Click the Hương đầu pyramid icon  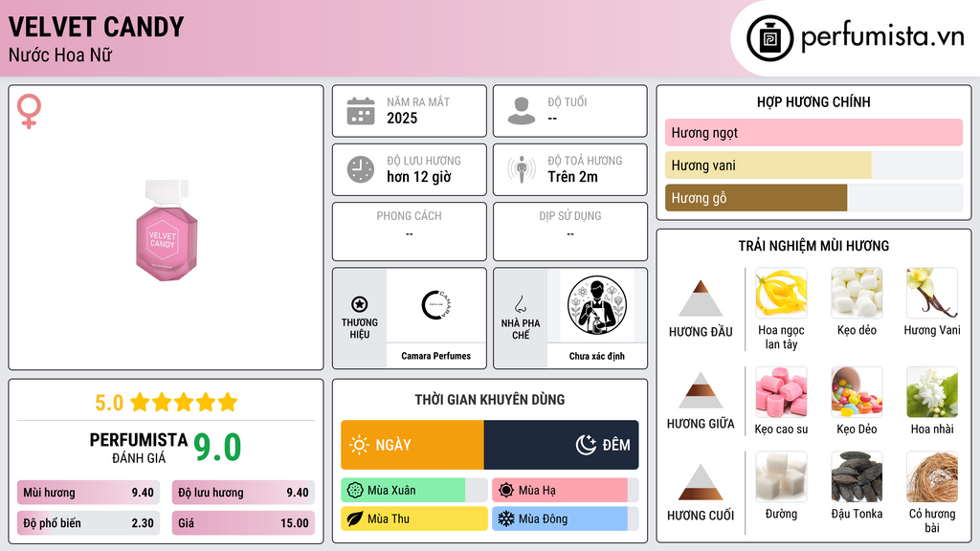tap(701, 298)
